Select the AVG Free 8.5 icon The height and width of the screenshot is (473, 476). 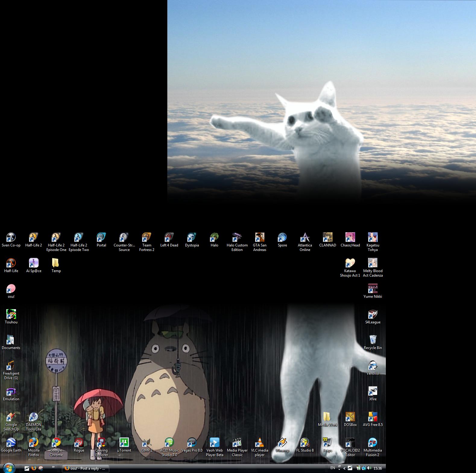click(373, 419)
